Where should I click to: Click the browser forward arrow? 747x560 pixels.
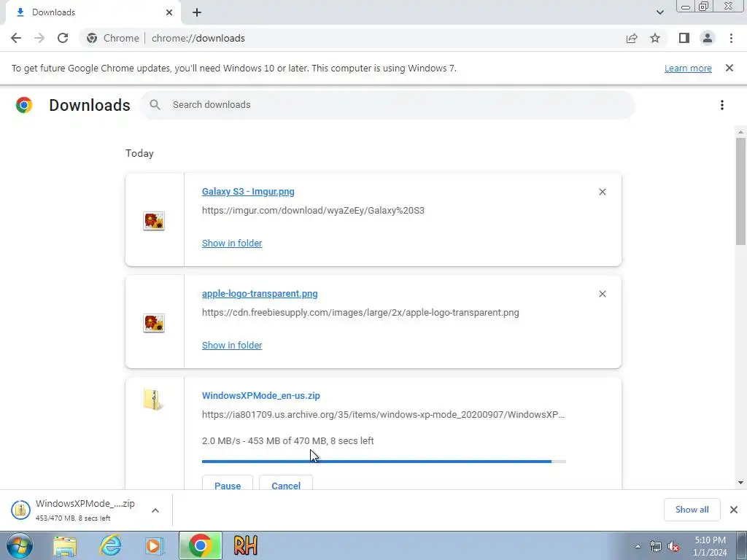[39, 38]
